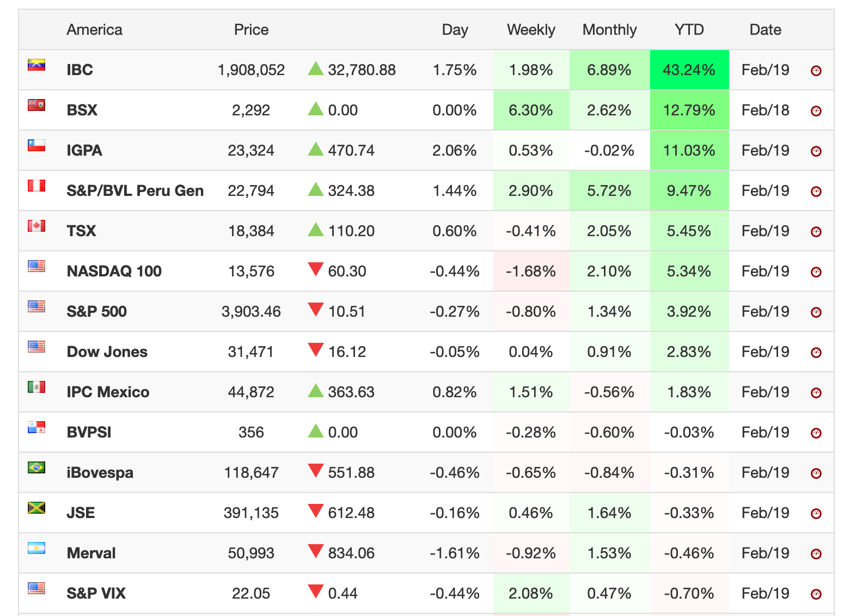This screenshot has width=844, height=616.
Task: Sort by the Weekly column header
Action: [531, 29]
